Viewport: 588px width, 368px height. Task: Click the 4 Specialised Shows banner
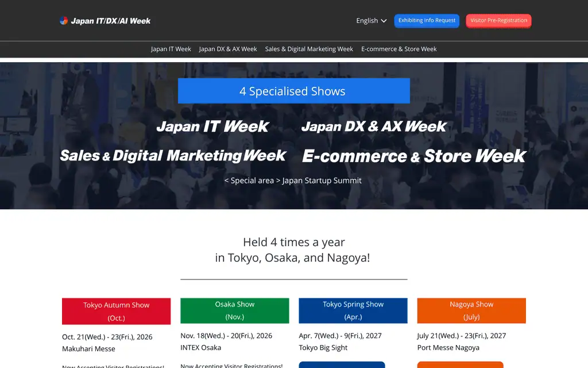tap(293, 91)
